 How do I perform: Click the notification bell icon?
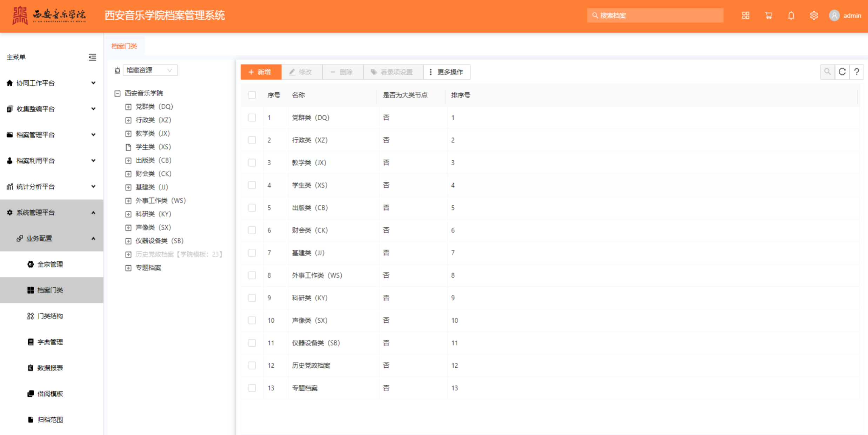(791, 16)
